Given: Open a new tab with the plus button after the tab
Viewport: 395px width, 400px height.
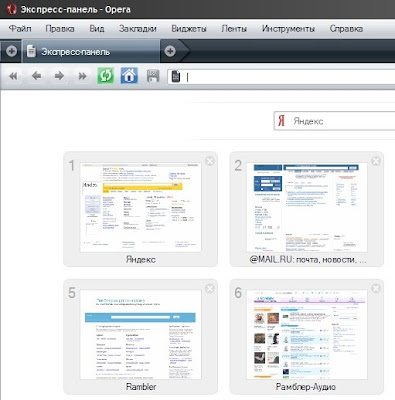Looking at the screenshot, I should point(170,51).
